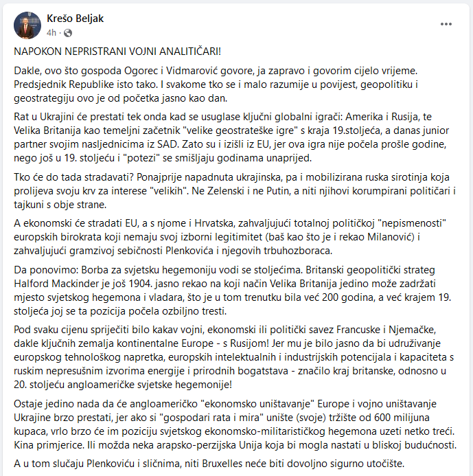Viewport: 473px width, 476px height.
Task: Open the Krešo Beljak profile name link
Action: pyautogui.click(x=76, y=19)
